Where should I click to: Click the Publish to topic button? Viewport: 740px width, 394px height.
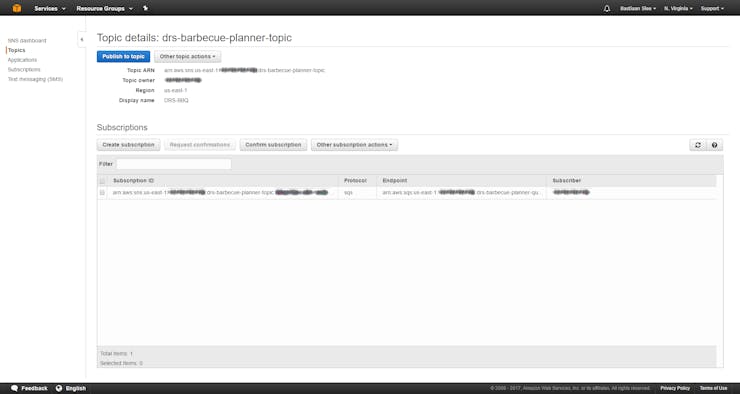[x=124, y=57]
